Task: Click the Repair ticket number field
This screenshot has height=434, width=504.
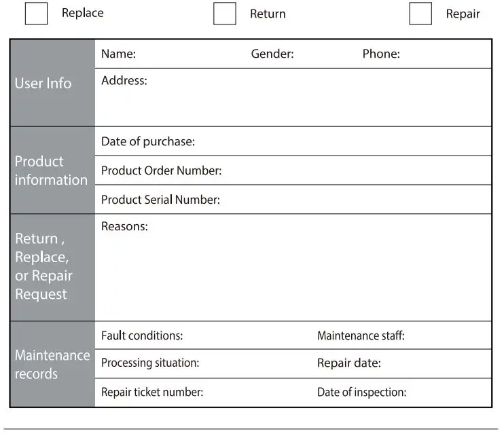Action: (x=257, y=392)
